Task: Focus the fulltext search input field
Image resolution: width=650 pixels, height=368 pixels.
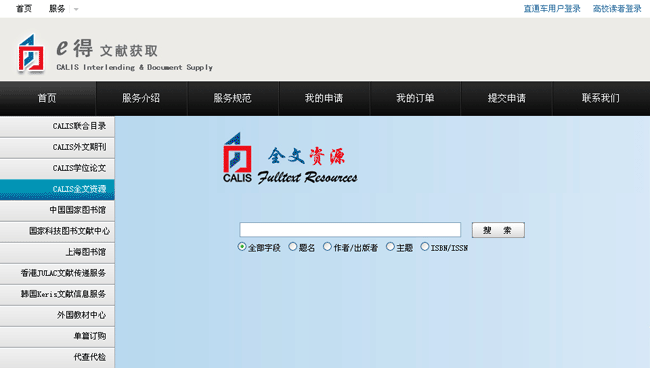Action: tap(350, 230)
